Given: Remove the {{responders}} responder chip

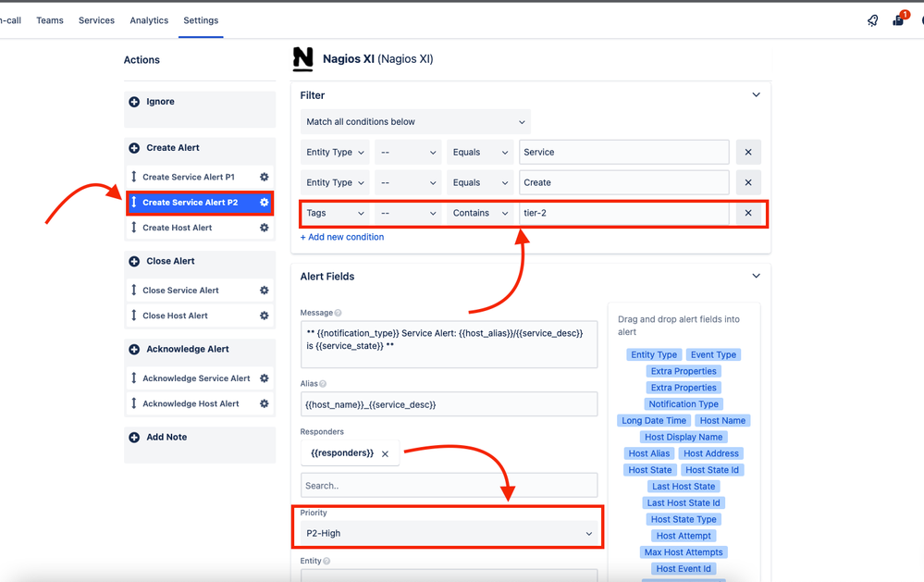Looking at the screenshot, I should (x=385, y=453).
